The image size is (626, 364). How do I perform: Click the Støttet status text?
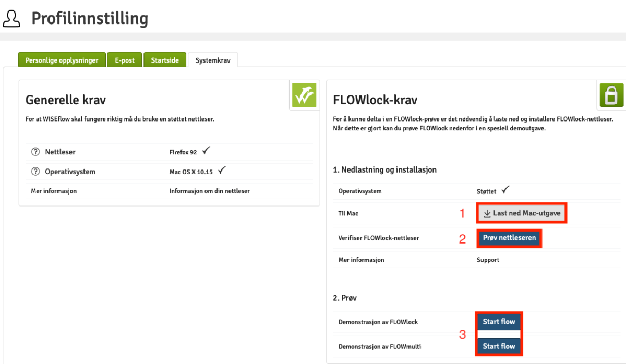487,191
